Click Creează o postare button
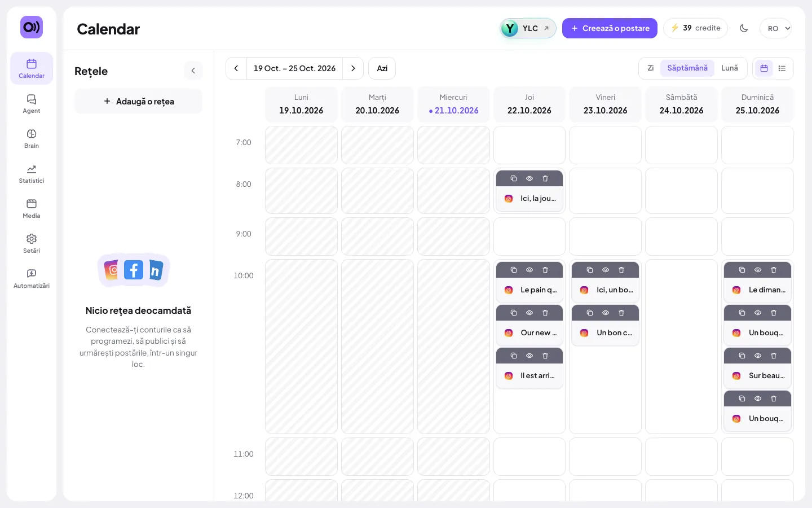This screenshot has width=812, height=508. point(610,28)
